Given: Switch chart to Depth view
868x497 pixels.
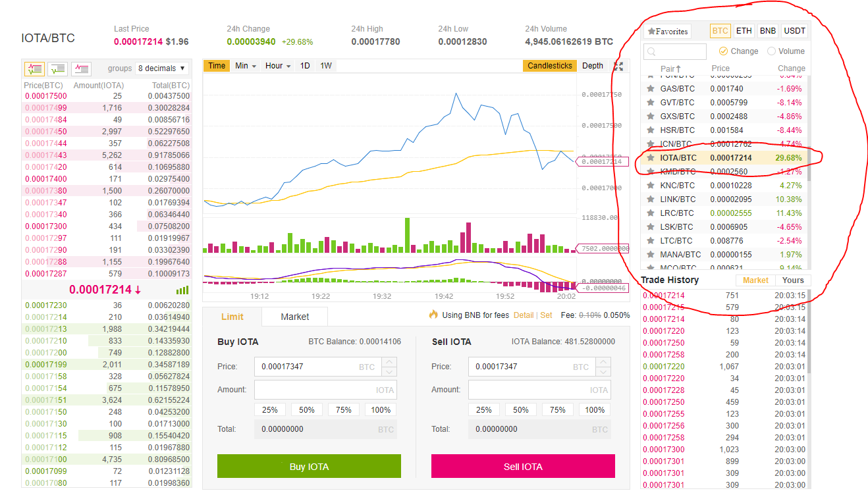Looking at the screenshot, I should (593, 66).
